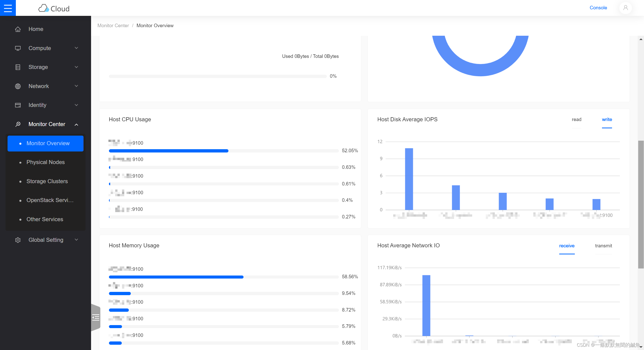The width and height of the screenshot is (644, 350).
Task: Open OpenStack Services page
Action: click(46, 200)
